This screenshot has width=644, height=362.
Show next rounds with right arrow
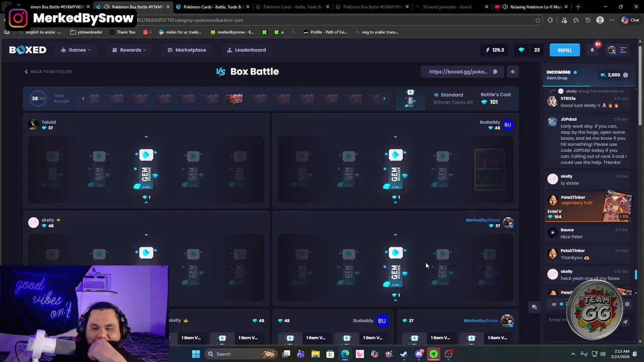pos(384,99)
